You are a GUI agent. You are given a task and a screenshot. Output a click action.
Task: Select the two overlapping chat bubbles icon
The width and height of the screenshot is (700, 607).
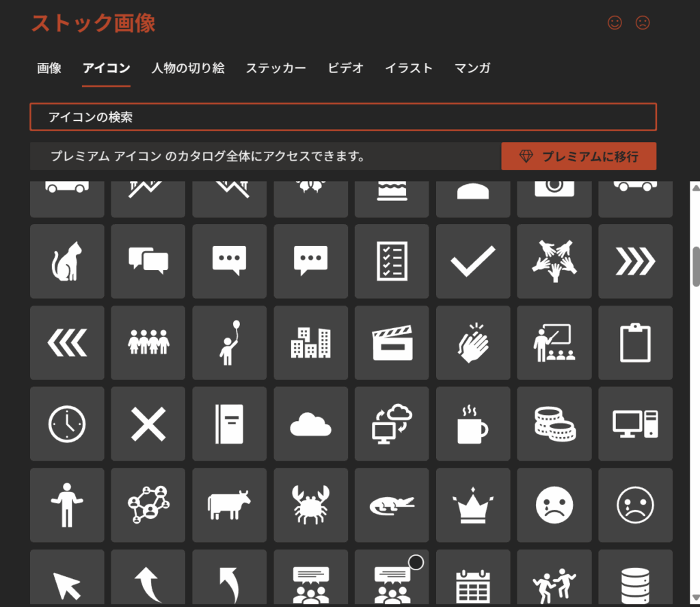click(148, 261)
